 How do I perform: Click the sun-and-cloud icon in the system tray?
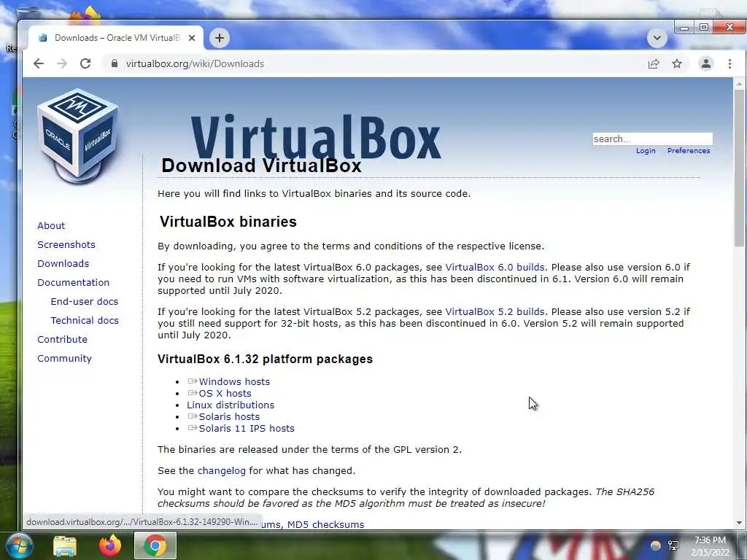pyautogui.click(x=656, y=545)
